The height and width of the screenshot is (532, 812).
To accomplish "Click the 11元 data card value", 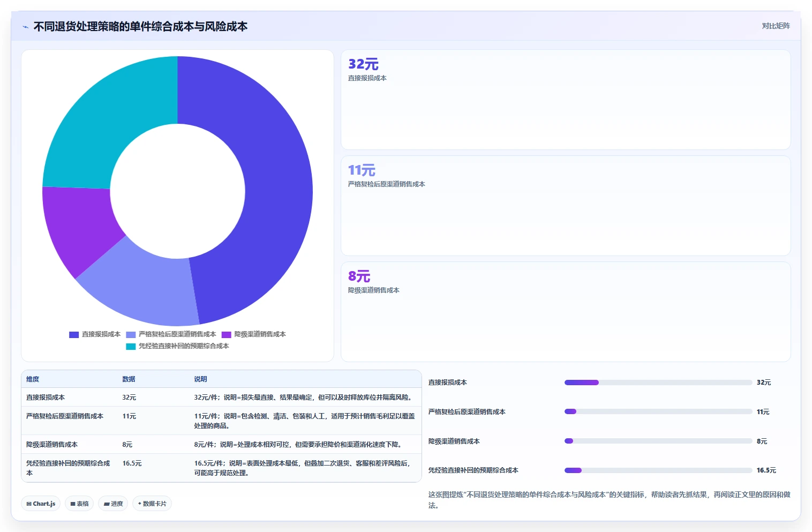I will pyautogui.click(x=362, y=170).
